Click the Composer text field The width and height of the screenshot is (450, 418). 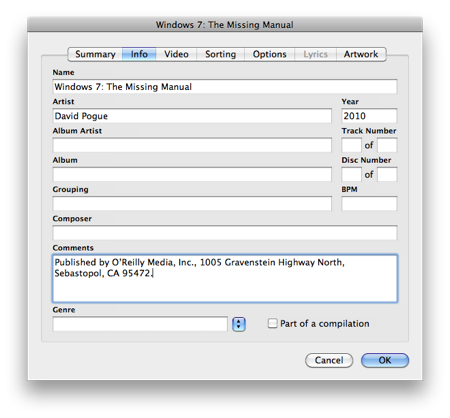(x=225, y=233)
